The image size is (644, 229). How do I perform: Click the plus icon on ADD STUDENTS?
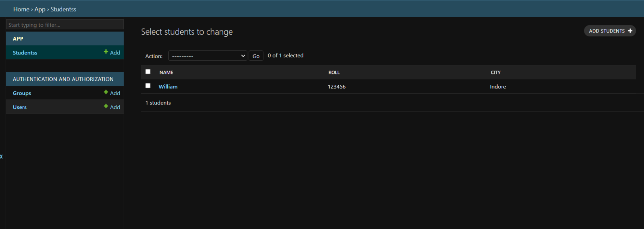click(x=630, y=31)
